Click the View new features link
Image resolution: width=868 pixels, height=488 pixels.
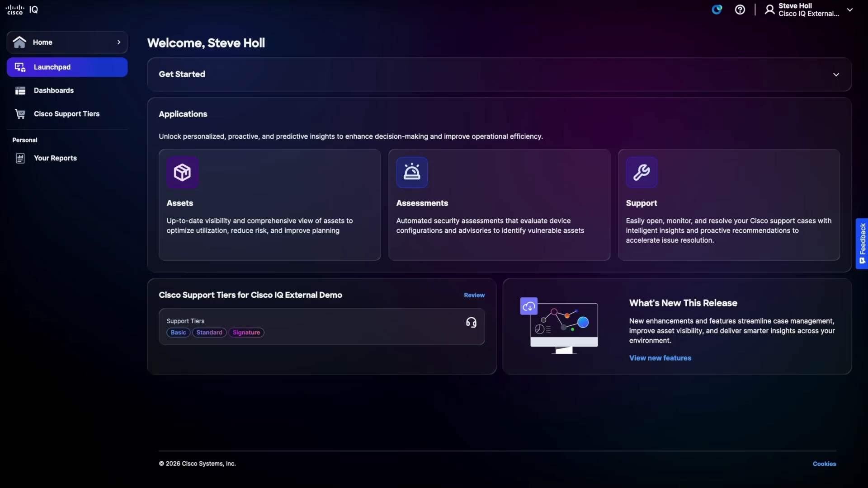click(x=660, y=358)
